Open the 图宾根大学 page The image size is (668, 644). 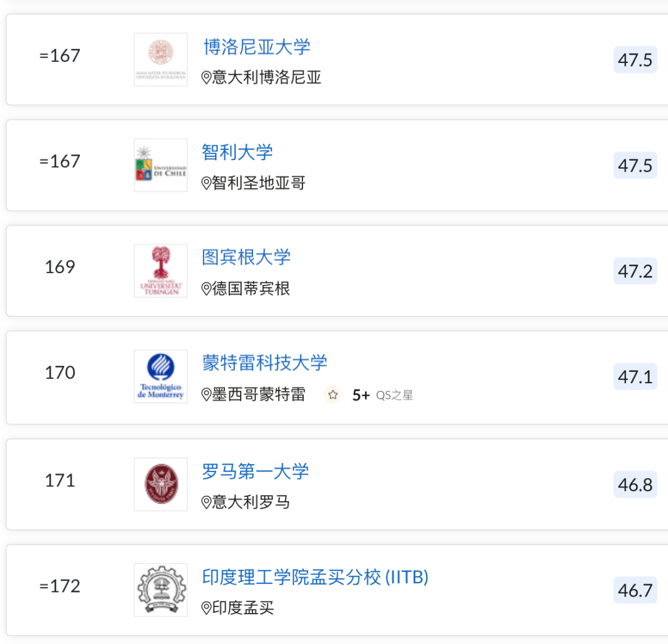click(x=246, y=257)
